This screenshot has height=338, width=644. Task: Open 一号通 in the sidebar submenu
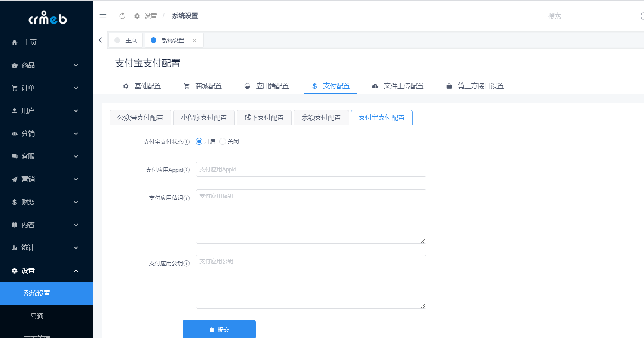[47, 316]
